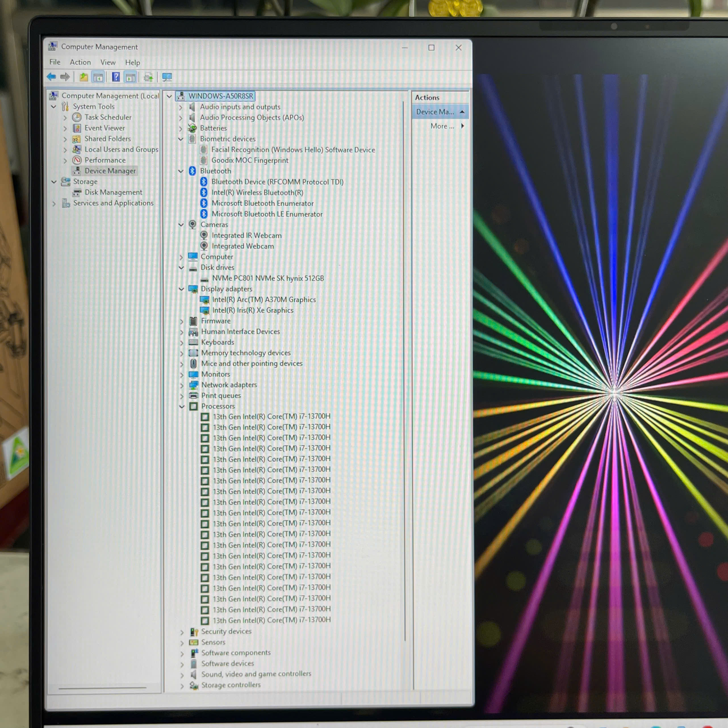The image size is (728, 728).
Task: Click the Network adapters category icon
Action: pyautogui.click(x=193, y=385)
